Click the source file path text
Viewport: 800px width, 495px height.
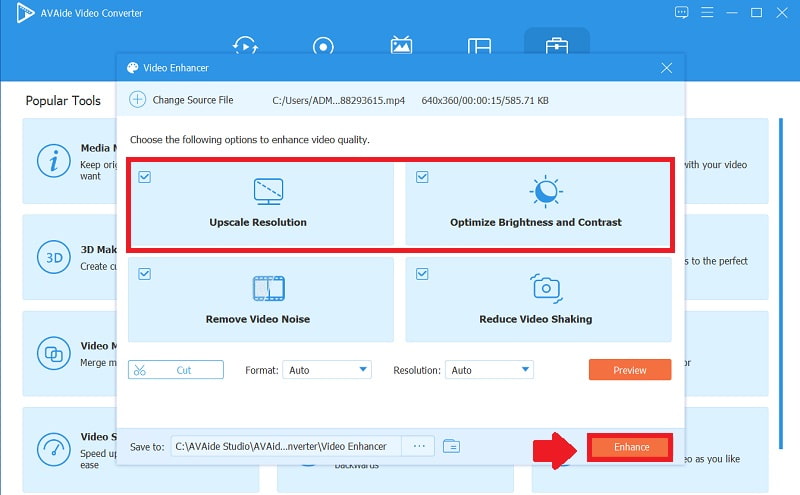(338, 101)
